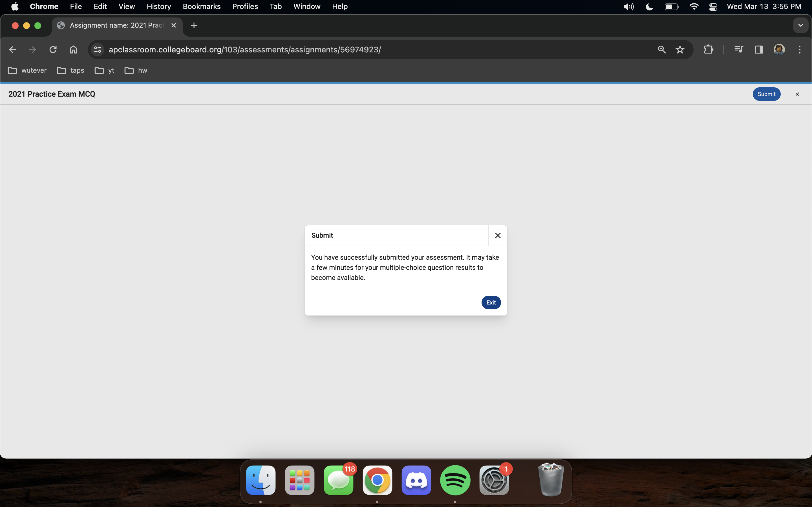View site information icon in address bar
812x507 pixels.
point(97,50)
